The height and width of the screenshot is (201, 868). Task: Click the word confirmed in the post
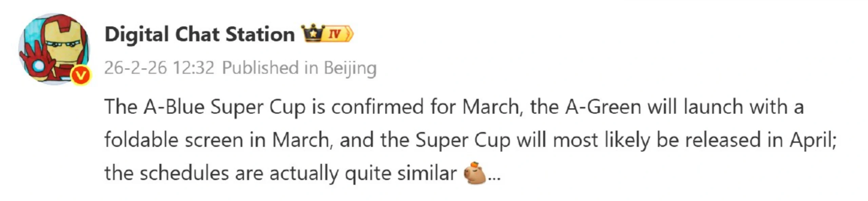[x=377, y=107]
